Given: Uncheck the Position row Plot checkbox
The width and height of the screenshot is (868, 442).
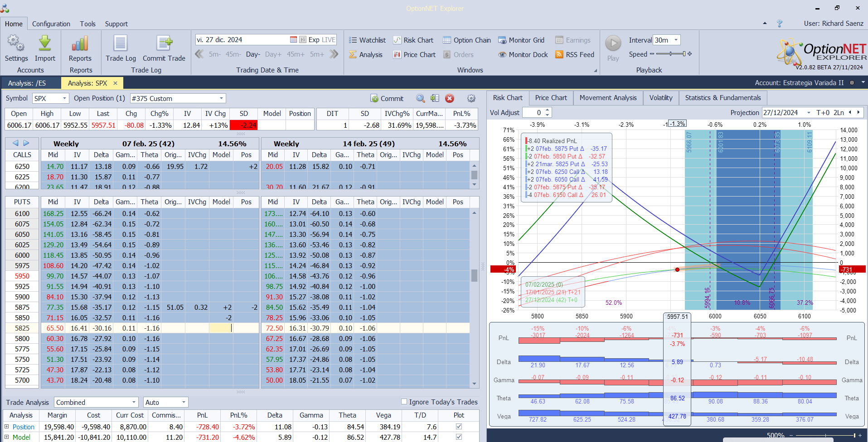Looking at the screenshot, I should (x=459, y=427).
